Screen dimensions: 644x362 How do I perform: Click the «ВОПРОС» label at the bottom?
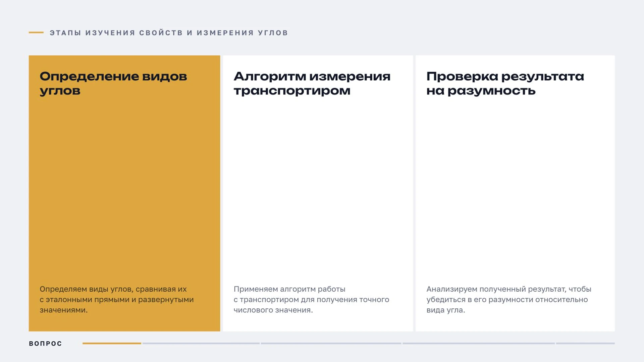click(x=46, y=344)
